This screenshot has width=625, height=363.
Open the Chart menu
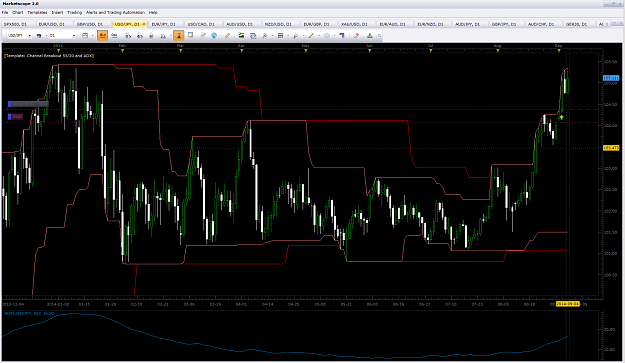[18, 12]
